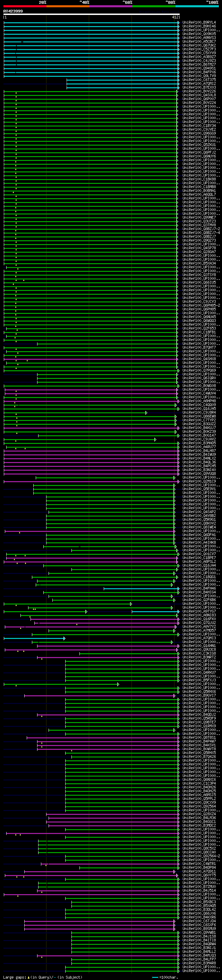The image size is (222, 980).
Task: Select the UniRef100_A7QMI2 label
Action: point(199,84)
